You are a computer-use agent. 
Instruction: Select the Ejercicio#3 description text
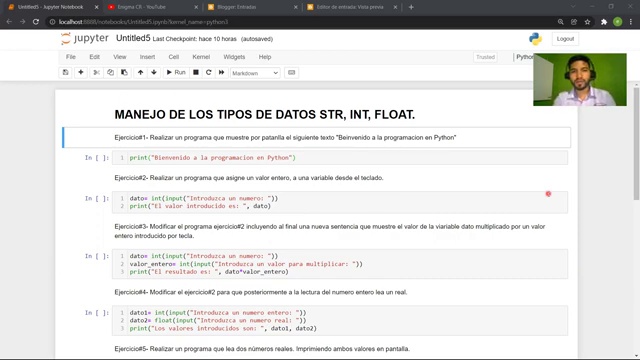330,231
